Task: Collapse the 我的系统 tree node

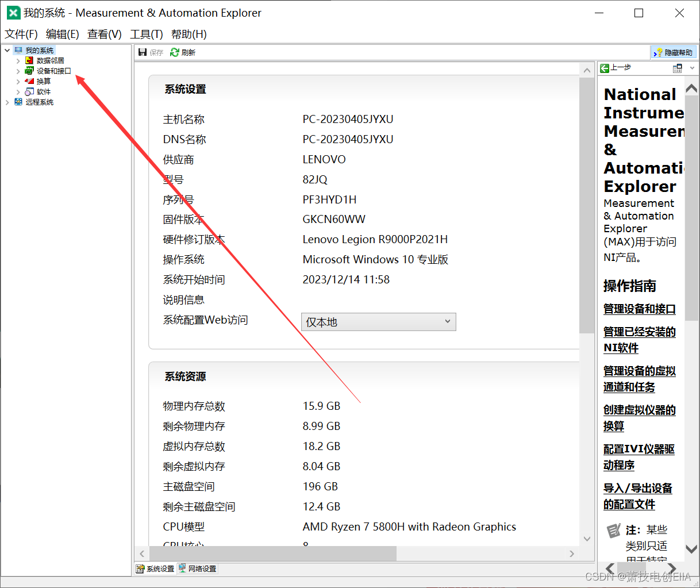Action: point(7,51)
